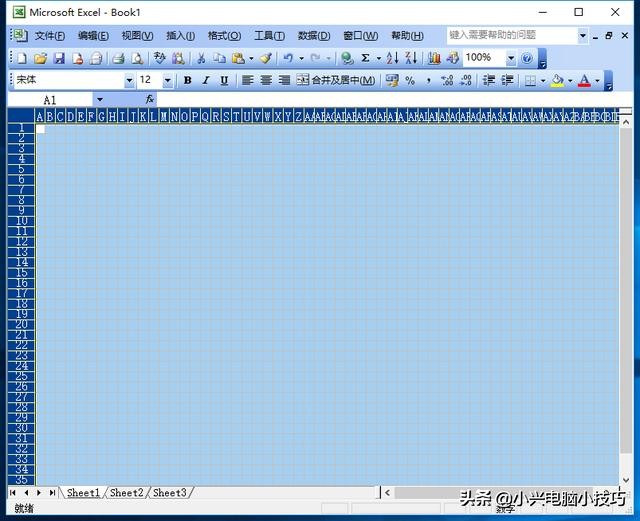This screenshot has height=521, width=640.
Task: Open the Paste options dropdown arrow
Action: tap(251, 58)
